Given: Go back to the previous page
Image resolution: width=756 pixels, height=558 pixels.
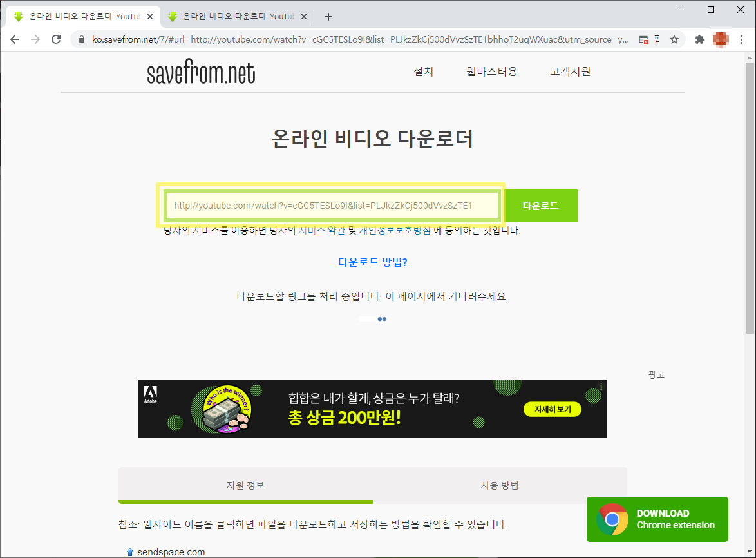Looking at the screenshot, I should click(15, 39).
